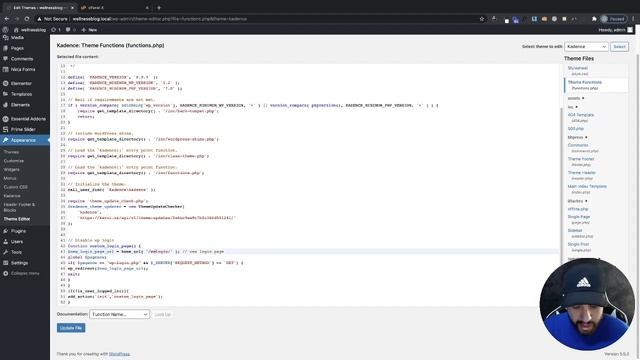Viewport: 640px width, 360px height.
Task: Open the 404 Template file link
Action: [x=580, y=115]
